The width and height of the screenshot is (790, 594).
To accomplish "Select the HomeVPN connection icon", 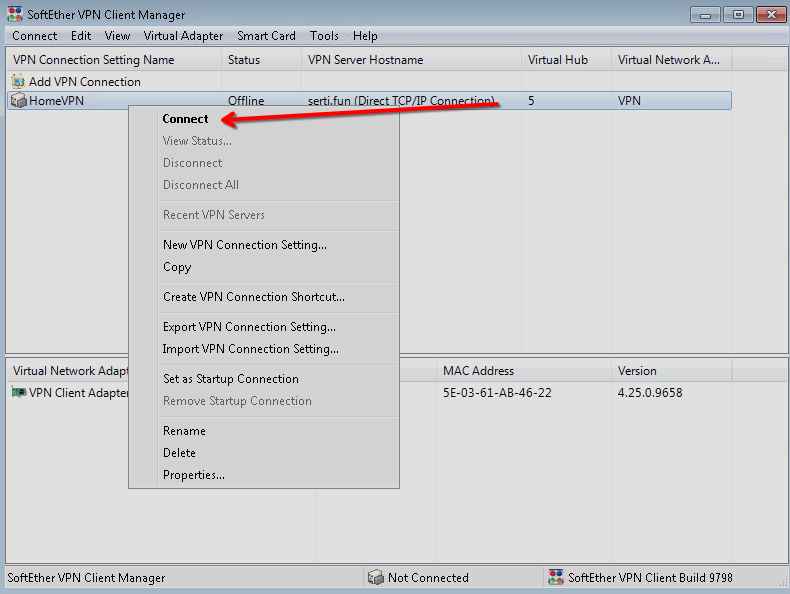I will point(18,101).
